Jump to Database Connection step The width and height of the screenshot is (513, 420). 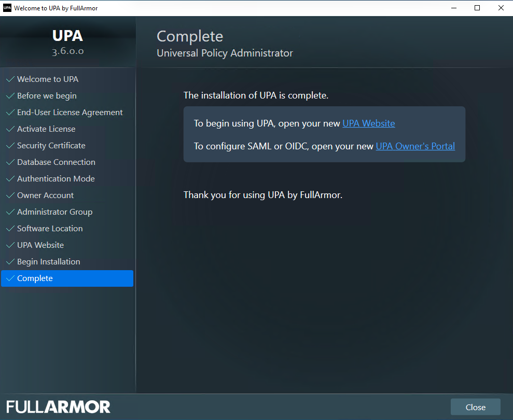point(56,162)
